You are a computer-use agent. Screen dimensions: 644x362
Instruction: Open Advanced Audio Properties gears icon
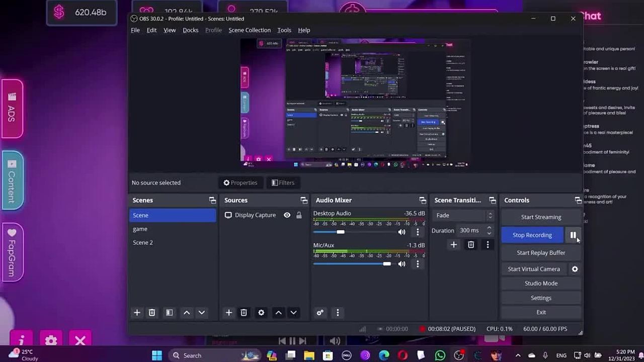(x=320, y=313)
